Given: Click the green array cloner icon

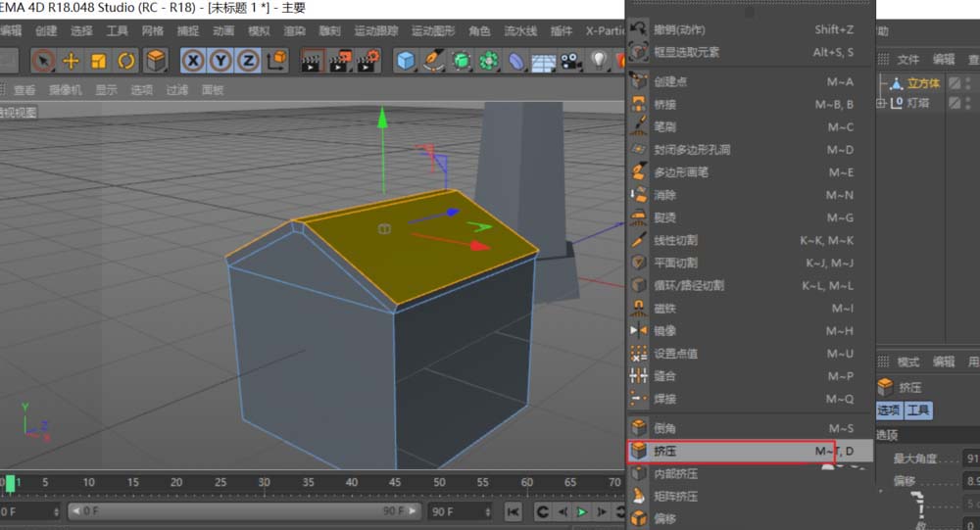Looking at the screenshot, I should [489, 61].
